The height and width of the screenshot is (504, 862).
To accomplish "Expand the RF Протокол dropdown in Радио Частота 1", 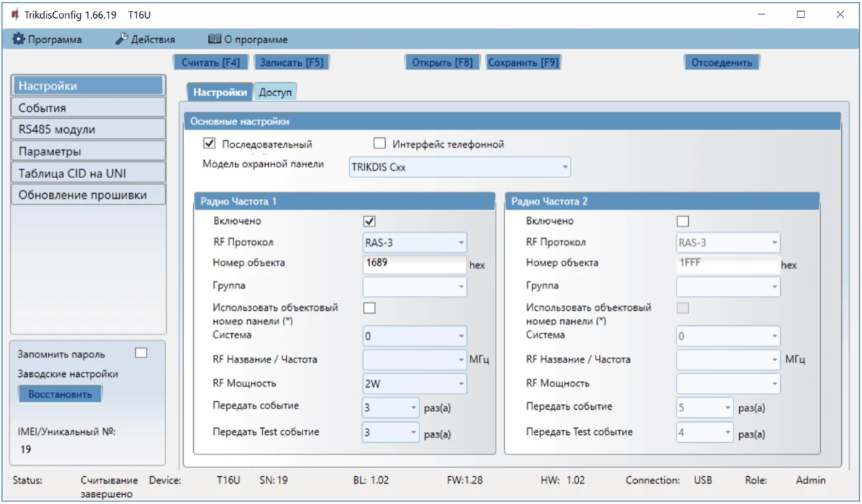I will 414,243.
